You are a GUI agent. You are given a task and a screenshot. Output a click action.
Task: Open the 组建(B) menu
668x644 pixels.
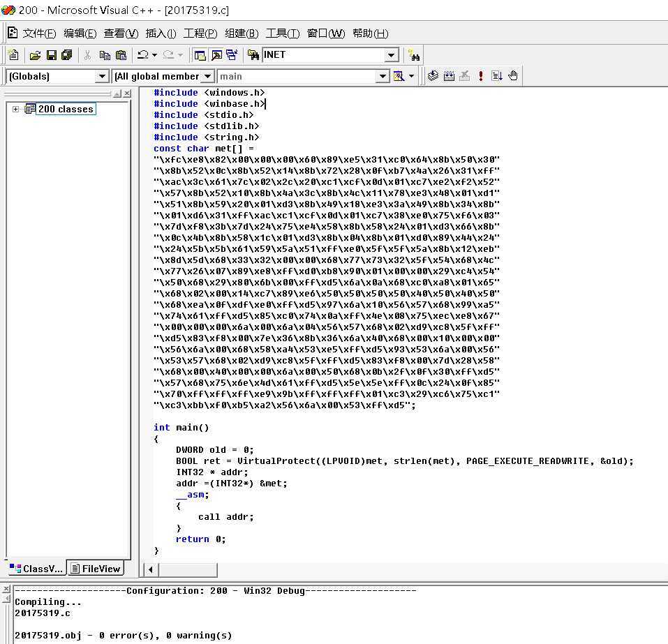pos(242,33)
